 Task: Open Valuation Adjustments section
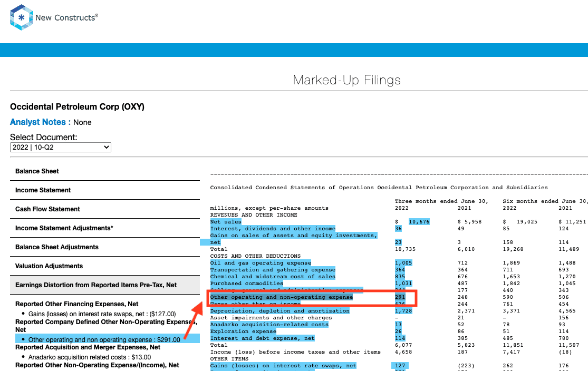click(x=105, y=266)
